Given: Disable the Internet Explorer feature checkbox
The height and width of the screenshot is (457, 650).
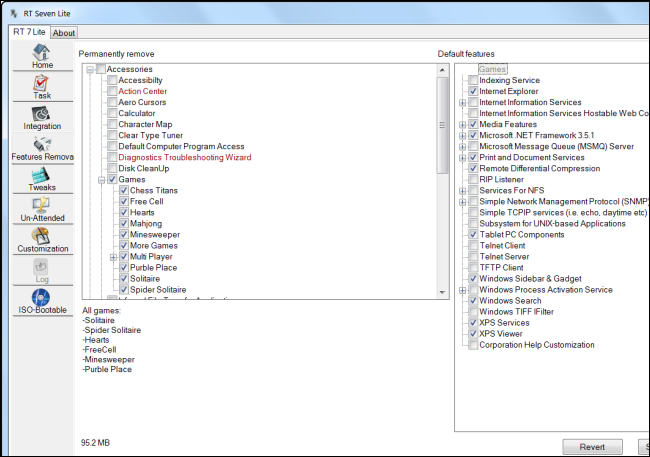Looking at the screenshot, I should pyautogui.click(x=473, y=91).
